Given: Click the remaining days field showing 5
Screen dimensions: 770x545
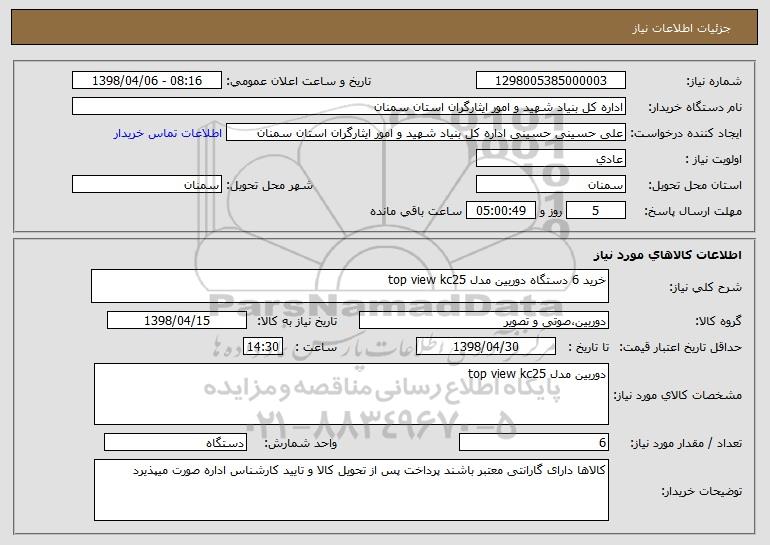Looking at the screenshot, I should 596,211.
